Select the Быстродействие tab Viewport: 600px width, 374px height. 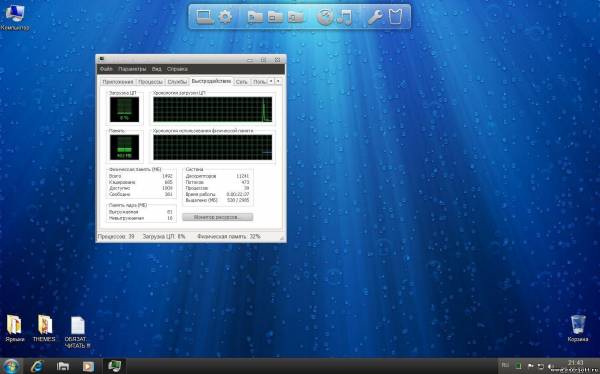(x=211, y=81)
